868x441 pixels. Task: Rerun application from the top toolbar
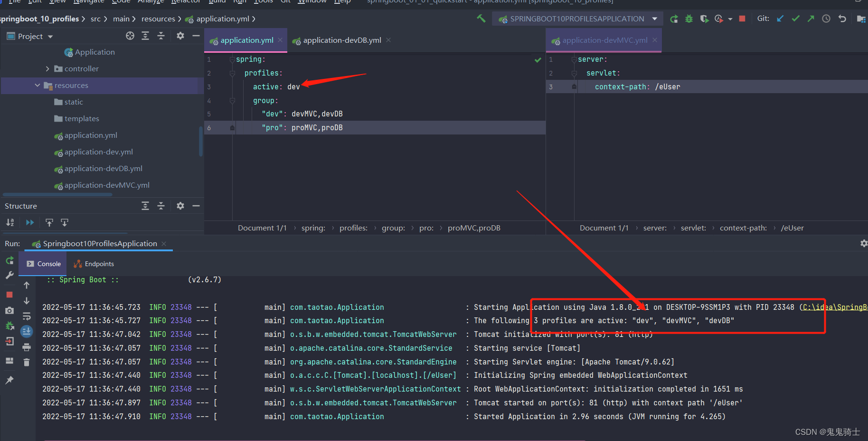[674, 19]
